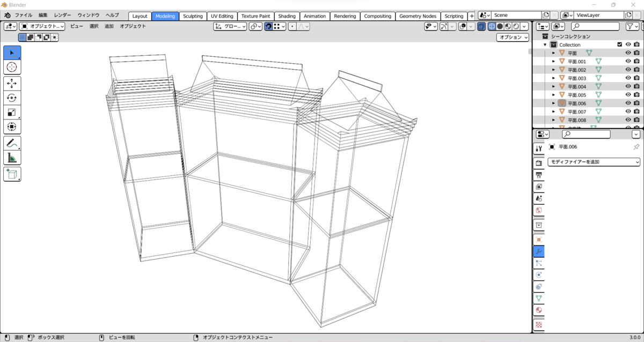Select the Transform tool
The height and width of the screenshot is (342, 644).
click(x=12, y=127)
